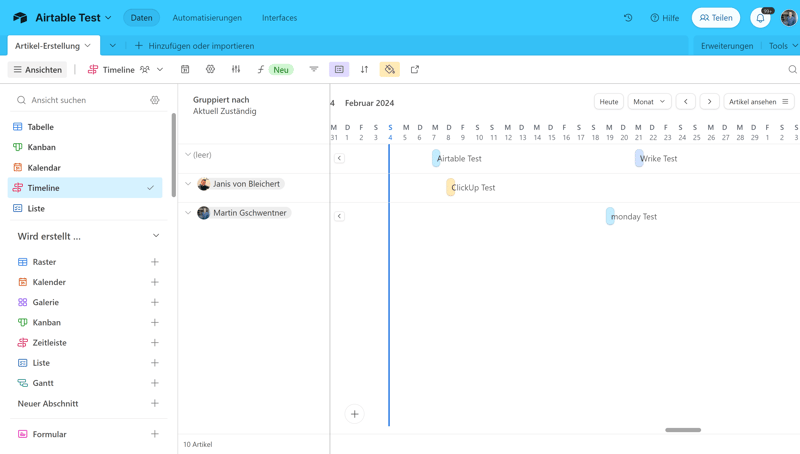
Task: Click the Teilen button
Action: coord(716,18)
